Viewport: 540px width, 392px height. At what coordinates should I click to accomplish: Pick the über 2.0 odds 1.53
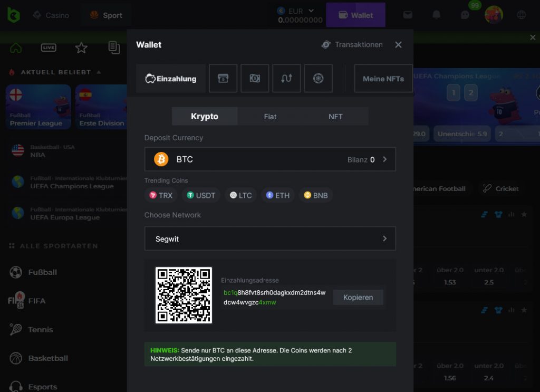(450, 276)
